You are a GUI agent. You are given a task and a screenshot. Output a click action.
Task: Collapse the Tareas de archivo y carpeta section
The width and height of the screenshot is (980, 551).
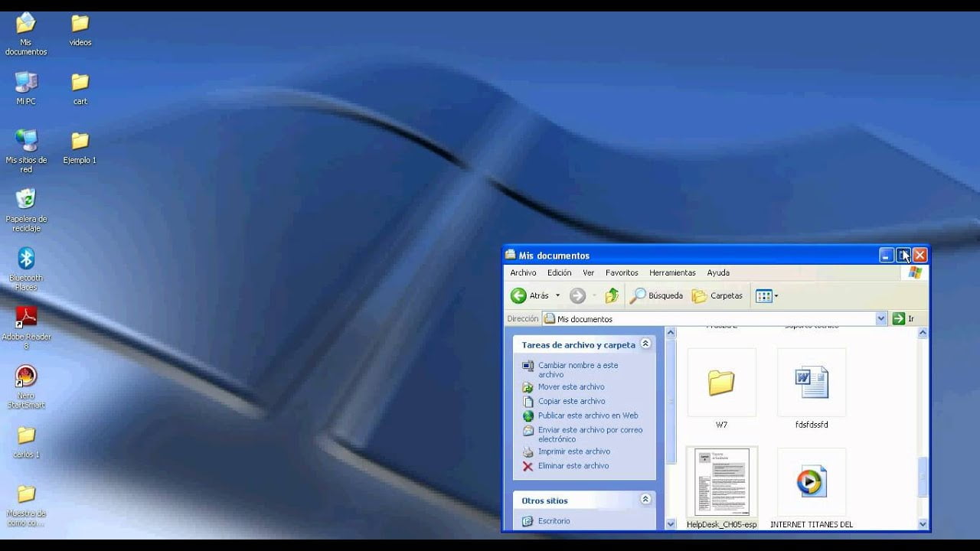(x=645, y=344)
